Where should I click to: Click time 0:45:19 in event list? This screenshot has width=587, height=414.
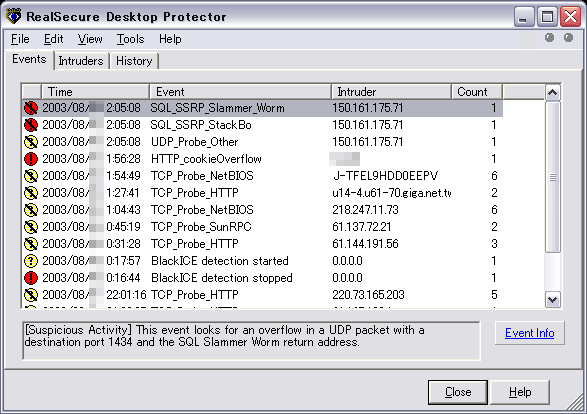(x=123, y=227)
